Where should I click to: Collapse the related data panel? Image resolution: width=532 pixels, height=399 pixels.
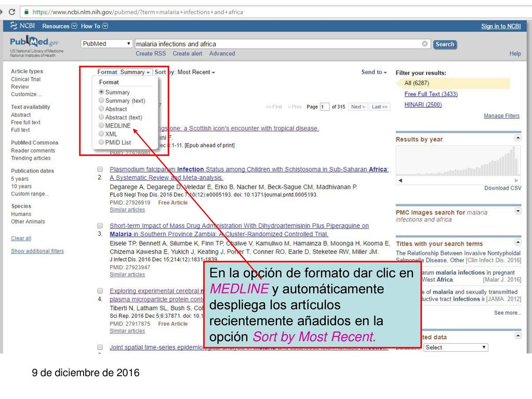point(518,336)
